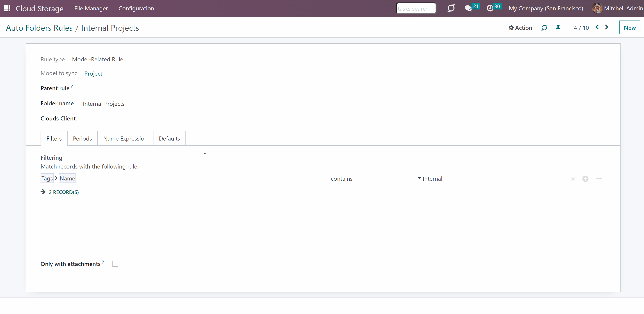
Task: Click the Parent rule label
Action: (55, 88)
